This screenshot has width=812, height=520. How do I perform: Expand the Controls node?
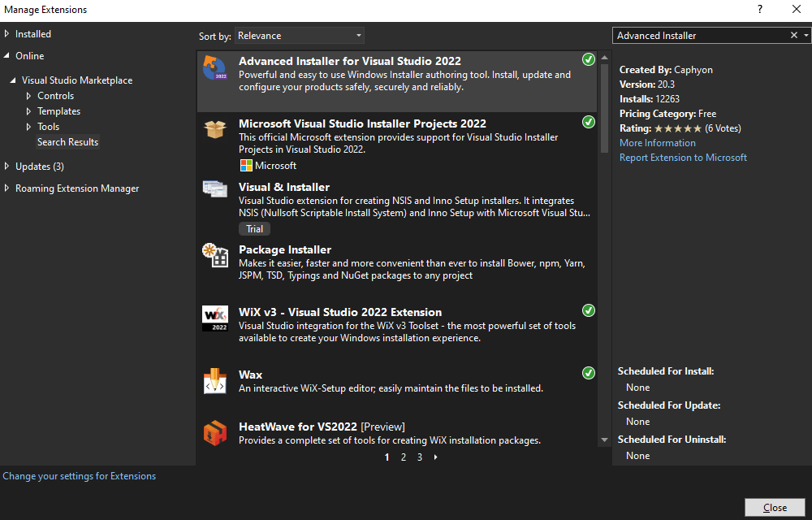pos(29,96)
